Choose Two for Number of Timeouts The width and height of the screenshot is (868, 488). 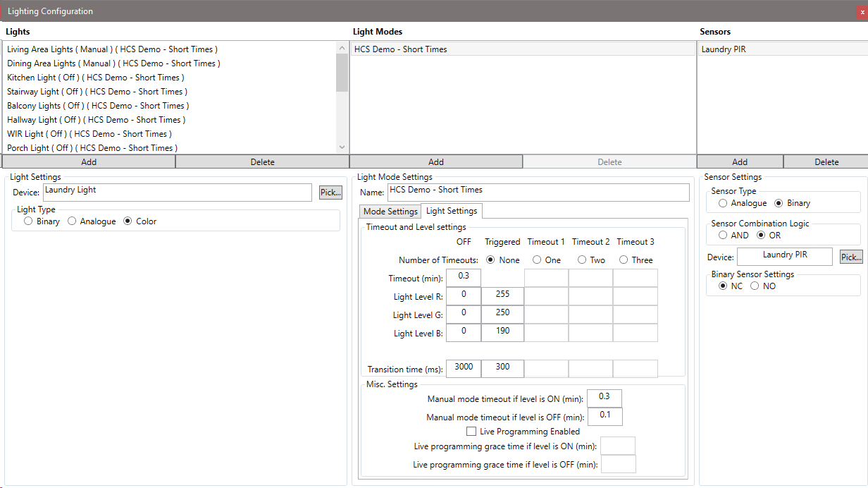click(582, 260)
